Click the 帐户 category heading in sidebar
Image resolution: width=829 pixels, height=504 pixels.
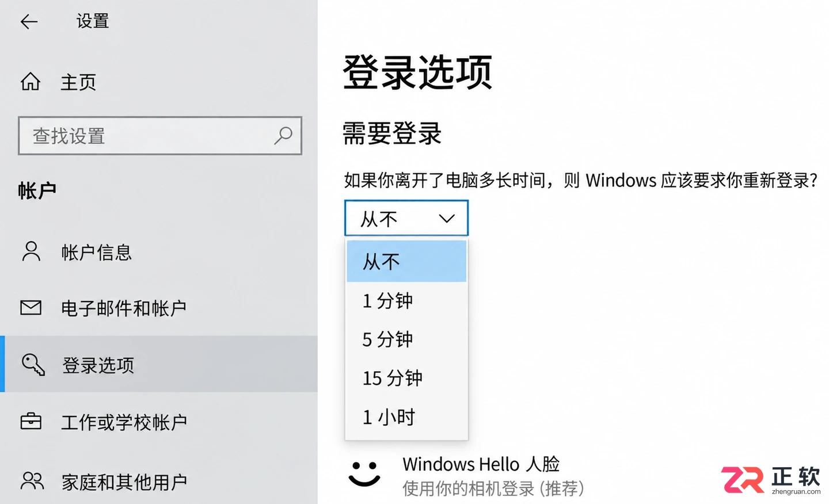click(x=37, y=190)
